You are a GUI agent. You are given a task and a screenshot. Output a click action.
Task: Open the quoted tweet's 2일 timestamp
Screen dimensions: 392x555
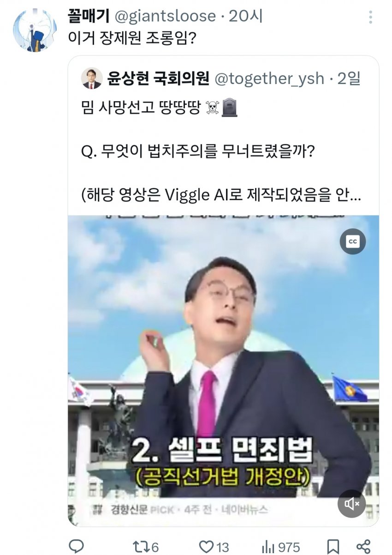(349, 78)
